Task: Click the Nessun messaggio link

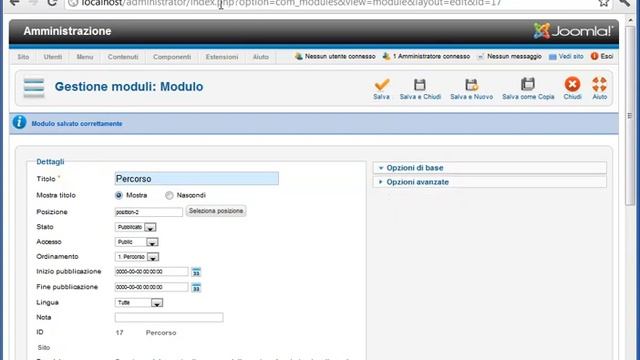Action: coord(514,56)
